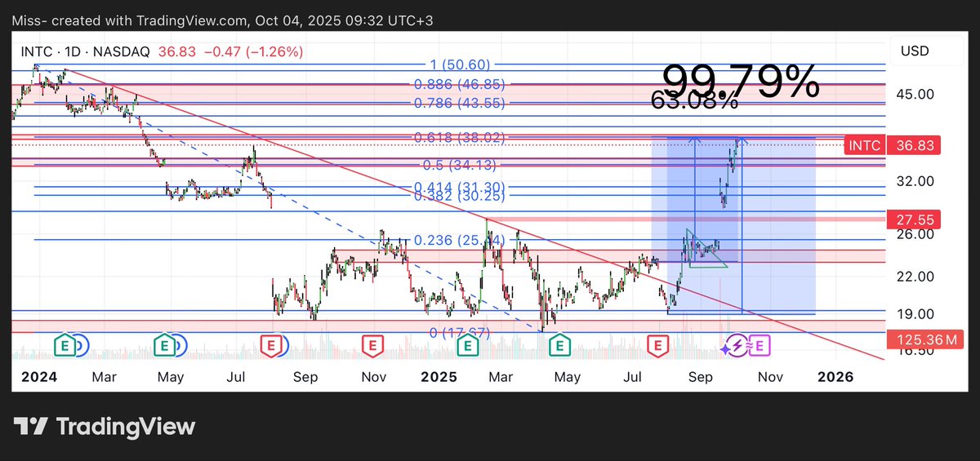Select the 0.414 (31.30) Fibonacci label
This screenshot has width=980, height=461.
point(460,187)
